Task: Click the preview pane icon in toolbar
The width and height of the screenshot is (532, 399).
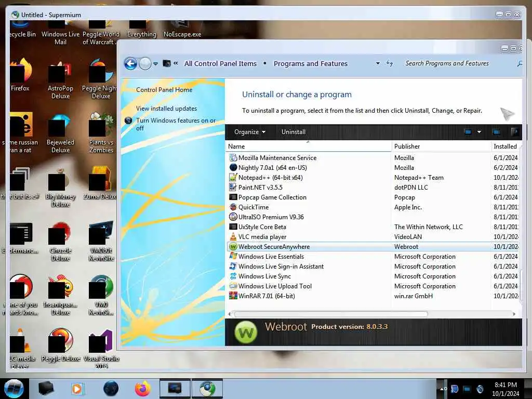Action: click(x=496, y=132)
